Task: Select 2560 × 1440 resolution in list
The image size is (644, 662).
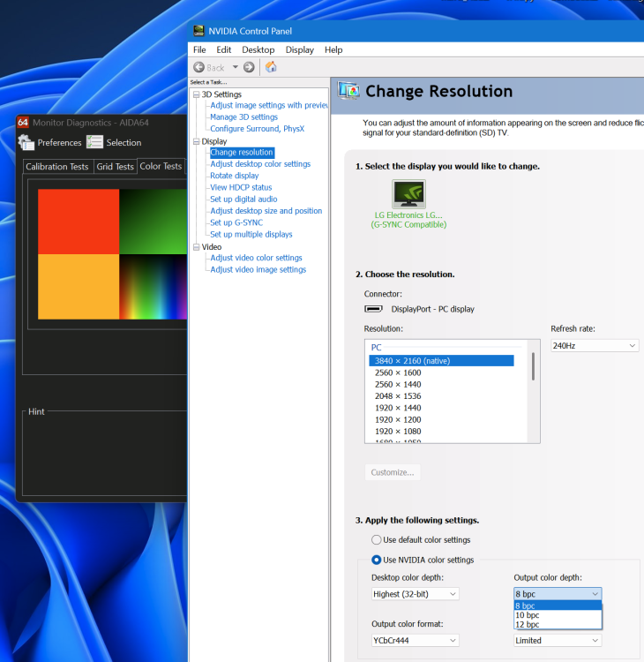Action: (398, 384)
